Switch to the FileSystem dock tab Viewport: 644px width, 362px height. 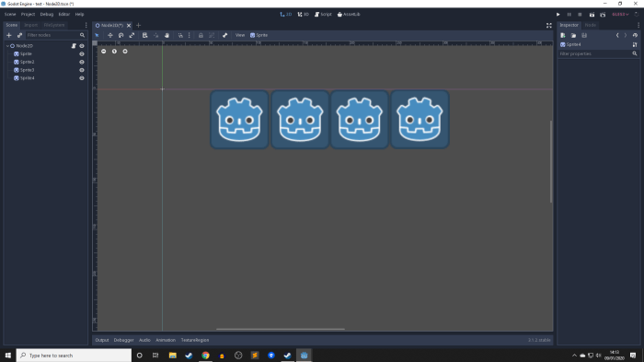54,25
